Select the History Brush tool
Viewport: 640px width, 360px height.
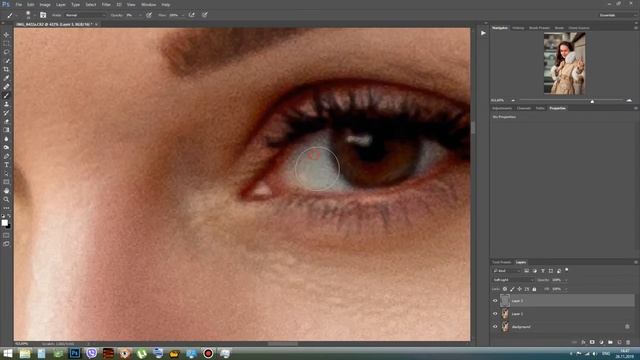pyautogui.click(x=6, y=112)
